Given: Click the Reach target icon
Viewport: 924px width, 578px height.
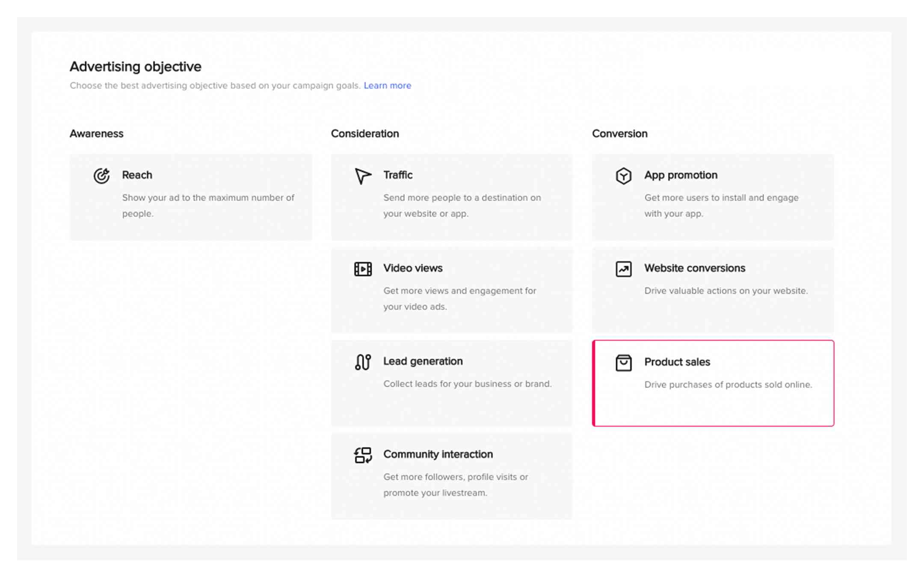Looking at the screenshot, I should pyautogui.click(x=102, y=176).
